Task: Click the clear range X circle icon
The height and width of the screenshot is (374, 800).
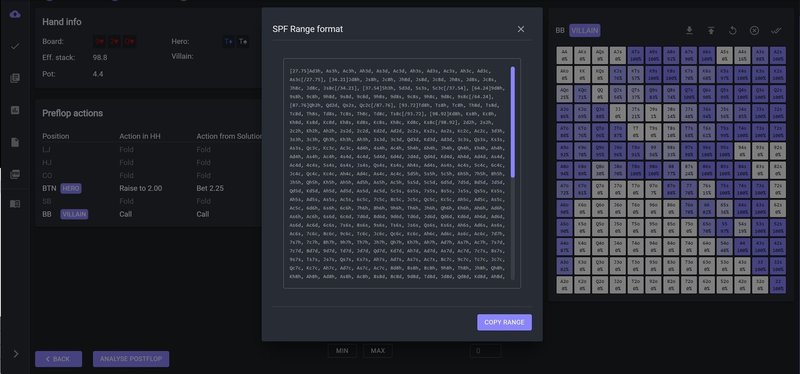Action: [x=754, y=31]
